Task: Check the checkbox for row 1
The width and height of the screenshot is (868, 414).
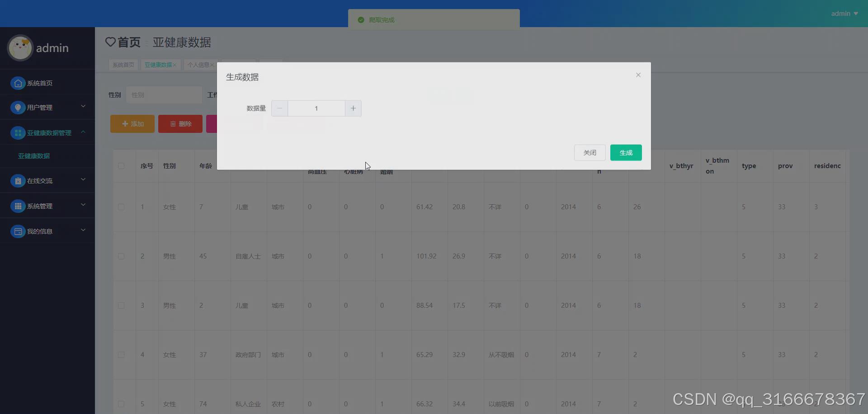Action: pos(121,207)
